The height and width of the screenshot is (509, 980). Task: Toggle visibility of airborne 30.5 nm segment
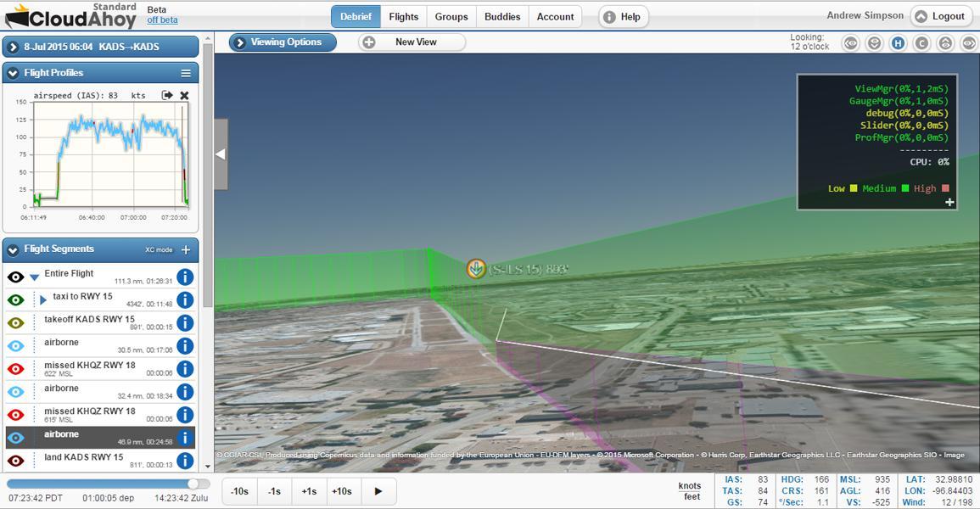pyautogui.click(x=15, y=345)
